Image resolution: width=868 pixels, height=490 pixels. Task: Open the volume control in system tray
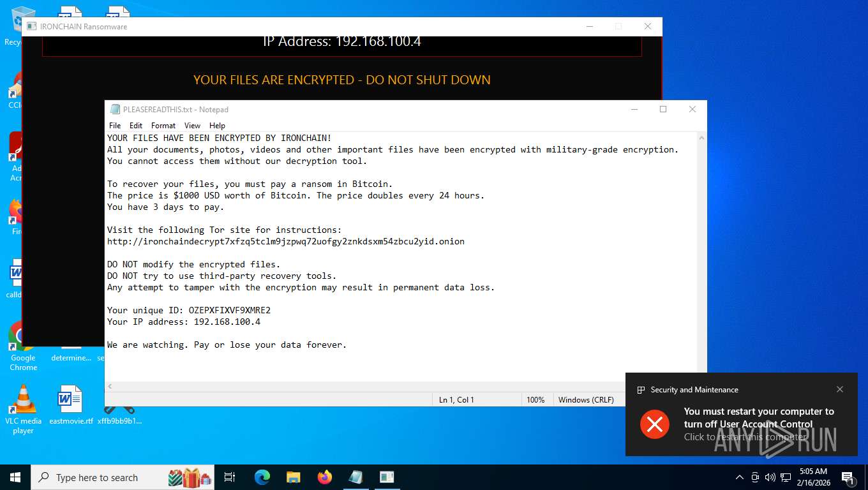click(770, 477)
